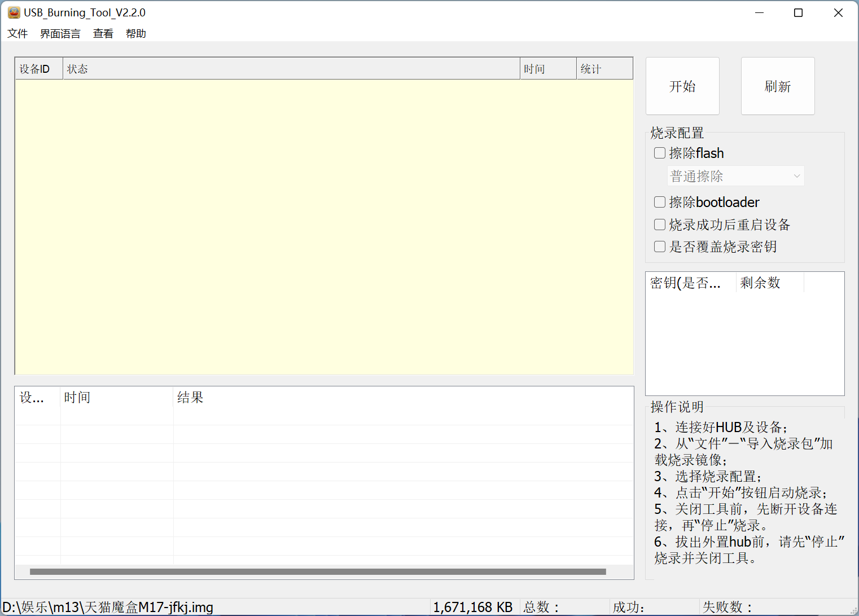Click the 剩余数 column header
The height and width of the screenshot is (616, 859).
pyautogui.click(x=769, y=283)
